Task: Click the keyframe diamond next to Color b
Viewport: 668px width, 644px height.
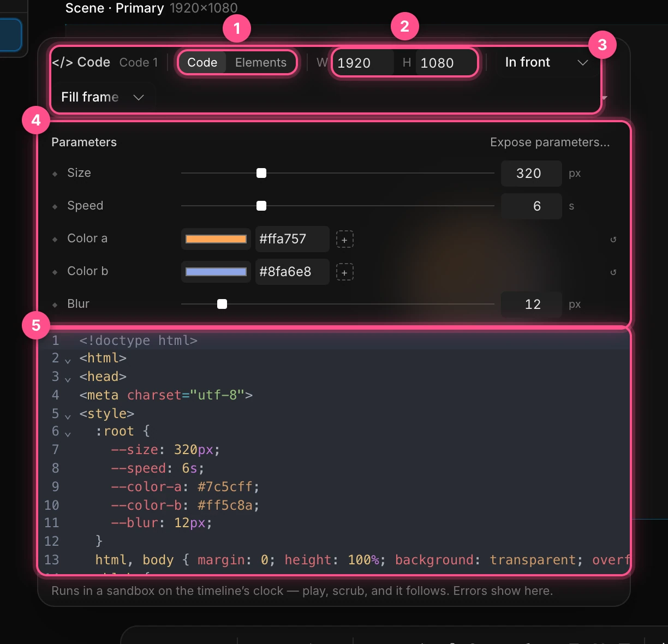Action: [55, 272]
